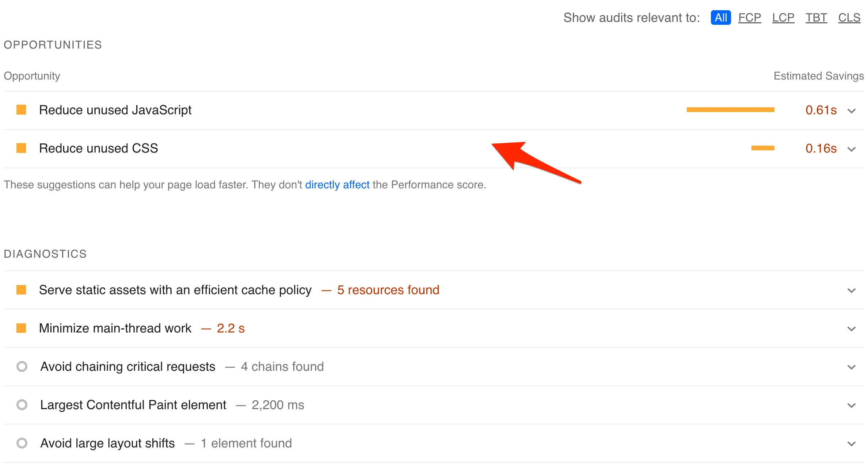
Task: Expand Minimize main-thread work chevron
Action: pos(852,329)
